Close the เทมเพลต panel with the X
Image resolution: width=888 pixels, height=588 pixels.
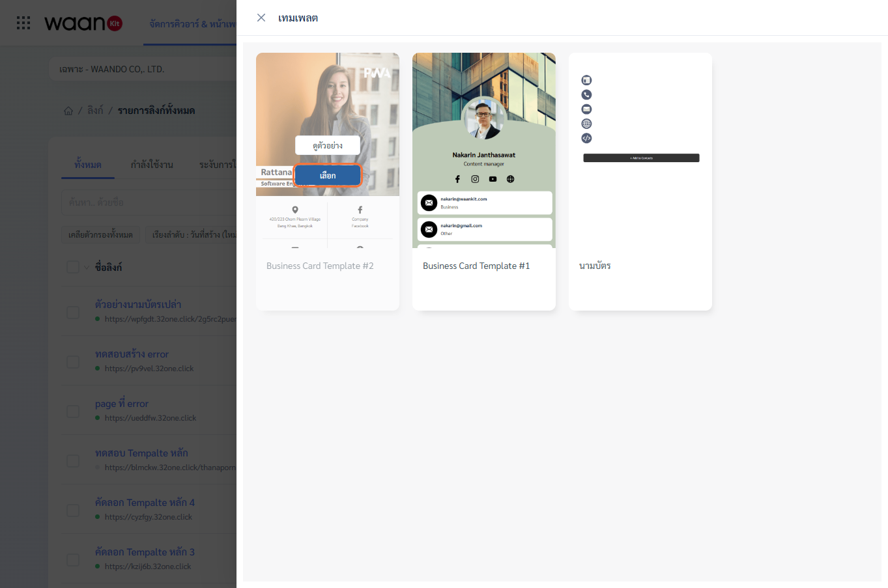(261, 18)
